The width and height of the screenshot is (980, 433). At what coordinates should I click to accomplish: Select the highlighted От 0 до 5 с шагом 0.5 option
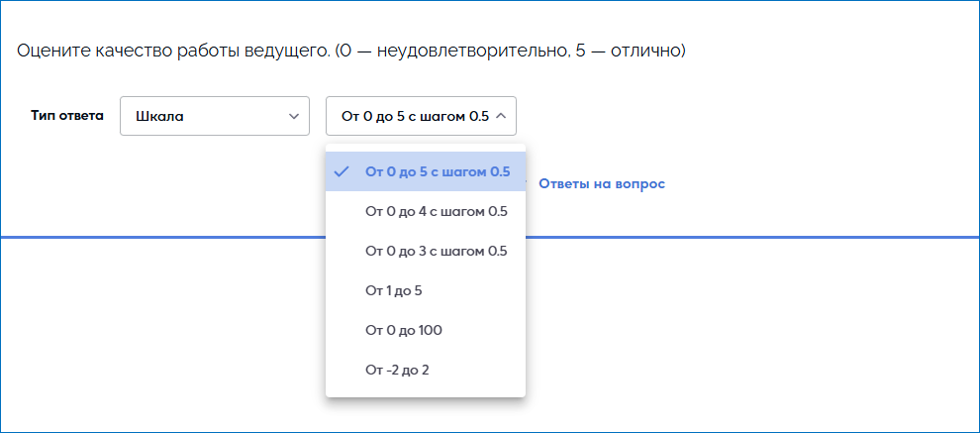437,171
